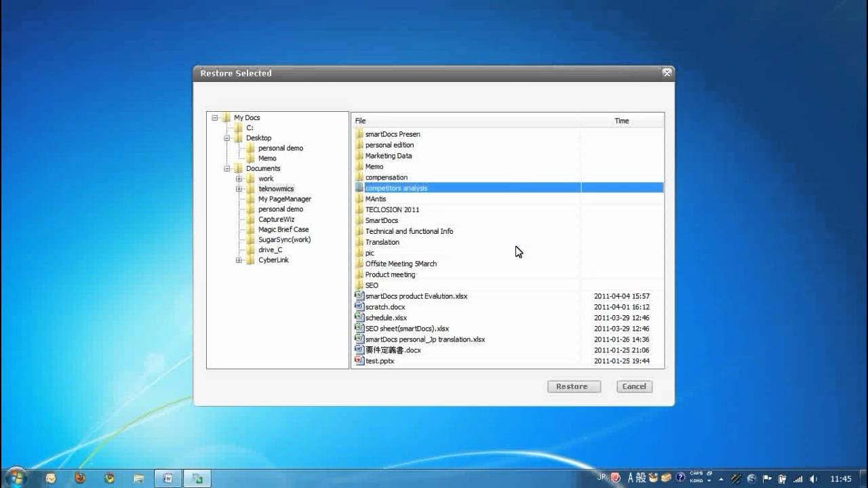
Task: Click the volume icon in system tray
Action: pyautogui.click(x=814, y=479)
